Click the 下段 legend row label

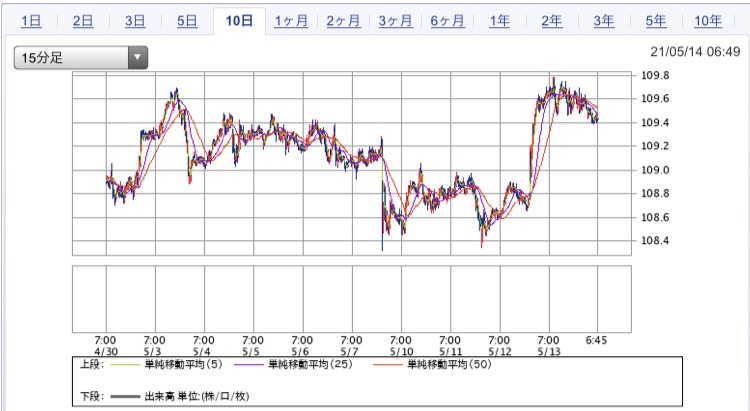(92, 396)
